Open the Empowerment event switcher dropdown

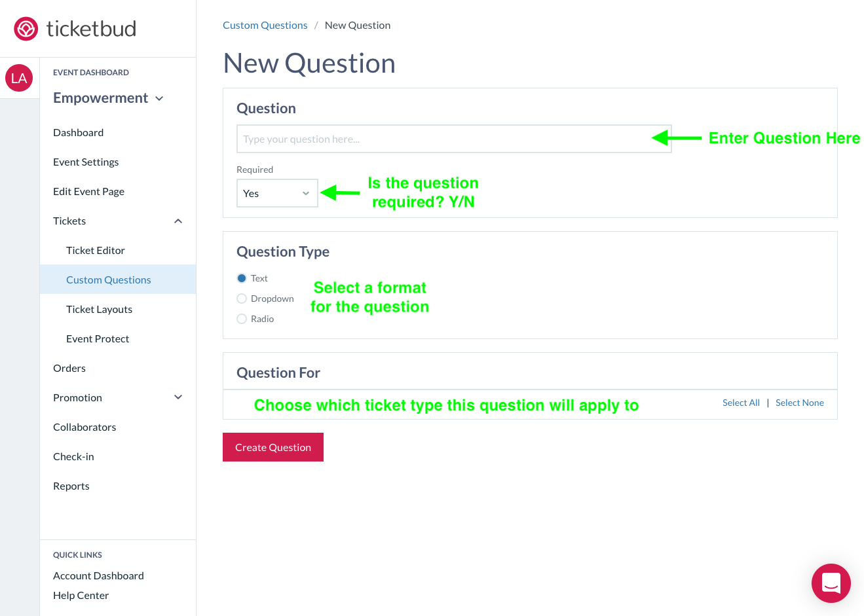click(x=108, y=98)
